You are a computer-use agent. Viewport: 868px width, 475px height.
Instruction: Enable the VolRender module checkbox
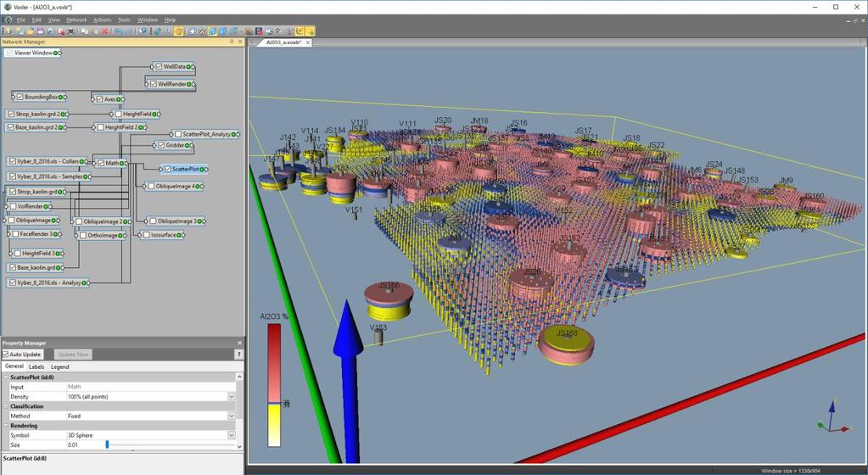pos(13,206)
